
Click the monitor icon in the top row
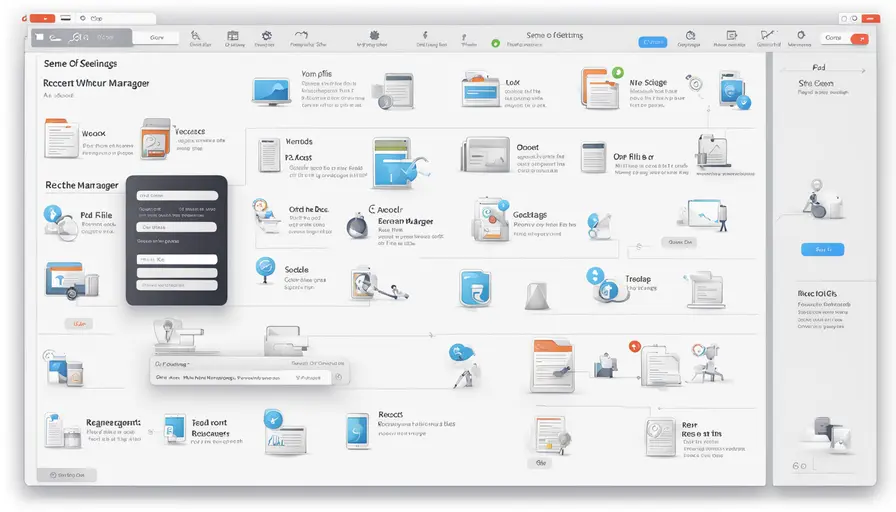tap(272, 92)
